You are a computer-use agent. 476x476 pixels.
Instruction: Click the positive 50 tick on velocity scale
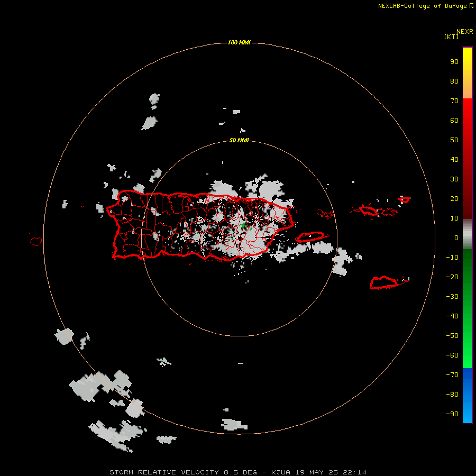(x=454, y=140)
